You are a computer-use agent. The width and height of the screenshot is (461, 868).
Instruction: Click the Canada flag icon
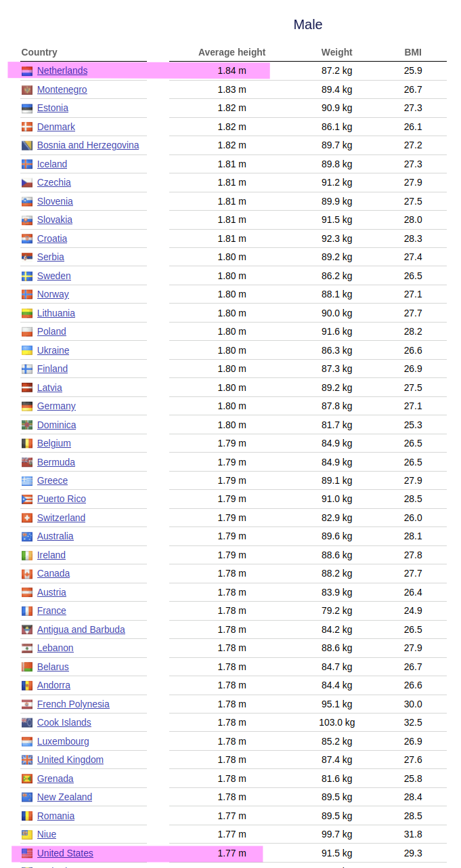click(x=27, y=574)
